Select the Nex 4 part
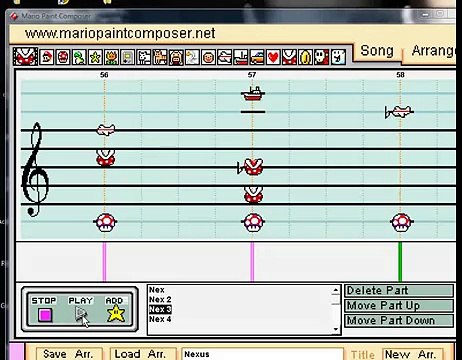 click(x=160, y=319)
